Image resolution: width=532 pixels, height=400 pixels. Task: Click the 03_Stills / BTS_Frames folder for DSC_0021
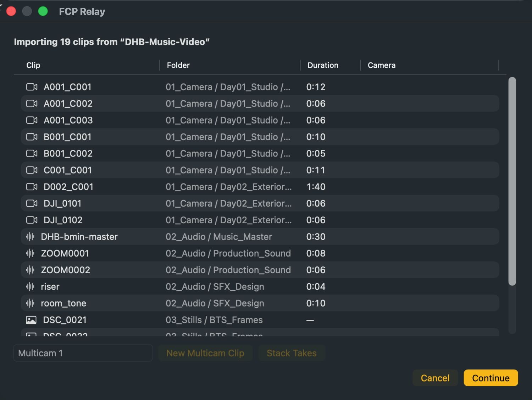point(214,320)
